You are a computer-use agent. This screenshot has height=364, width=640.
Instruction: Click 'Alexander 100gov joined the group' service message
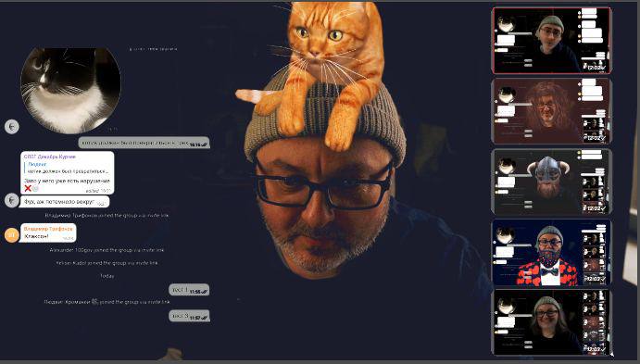tap(107, 250)
